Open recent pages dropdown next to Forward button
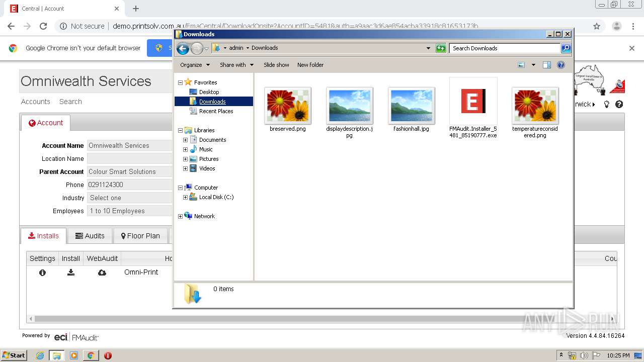 click(x=206, y=49)
